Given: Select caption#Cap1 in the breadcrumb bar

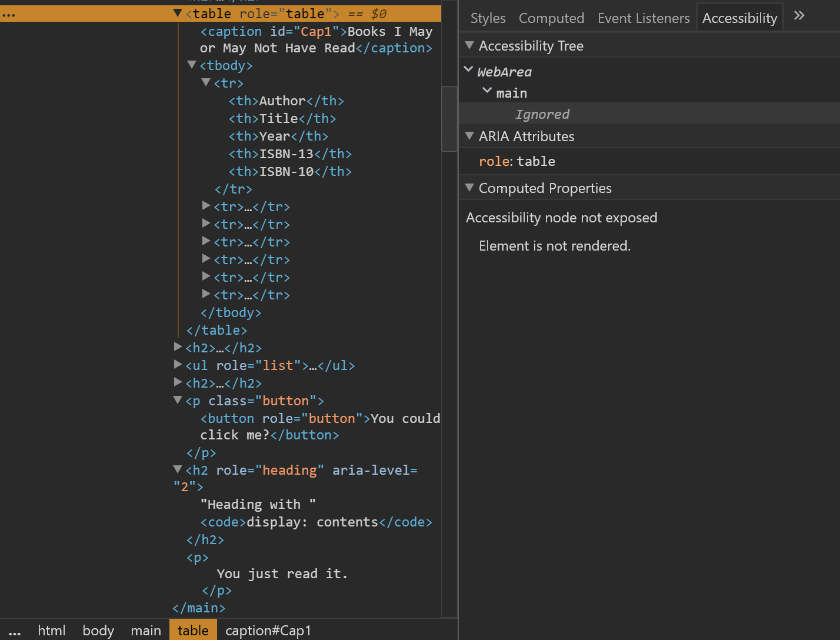Looking at the screenshot, I should 268,631.
